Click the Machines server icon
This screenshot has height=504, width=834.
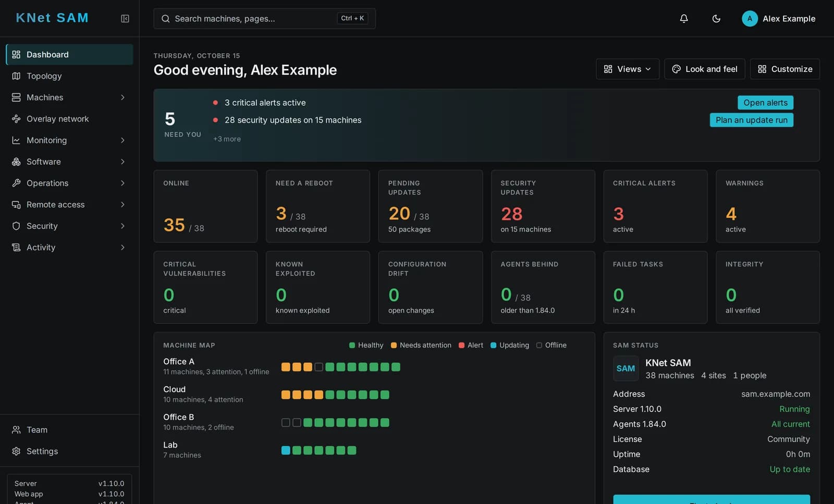click(16, 97)
